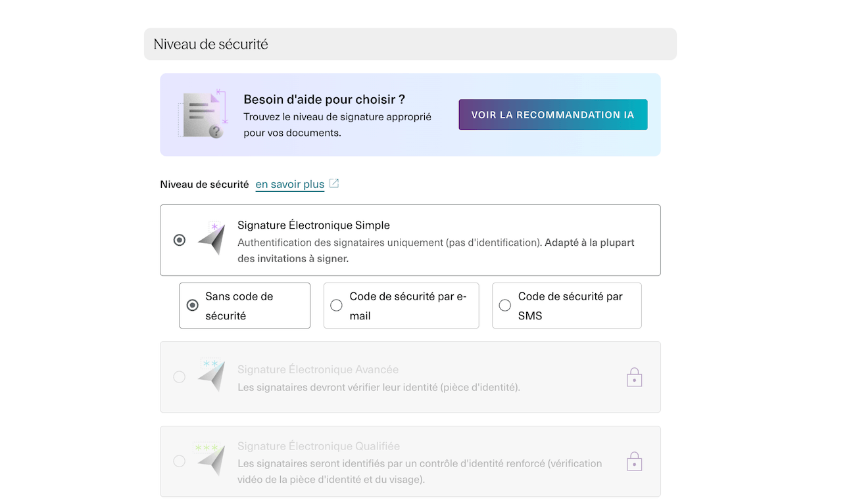Click the 'Signature Électronique Avancée' title text
This screenshot has width=855, height=504.
(x=318, y=369)
